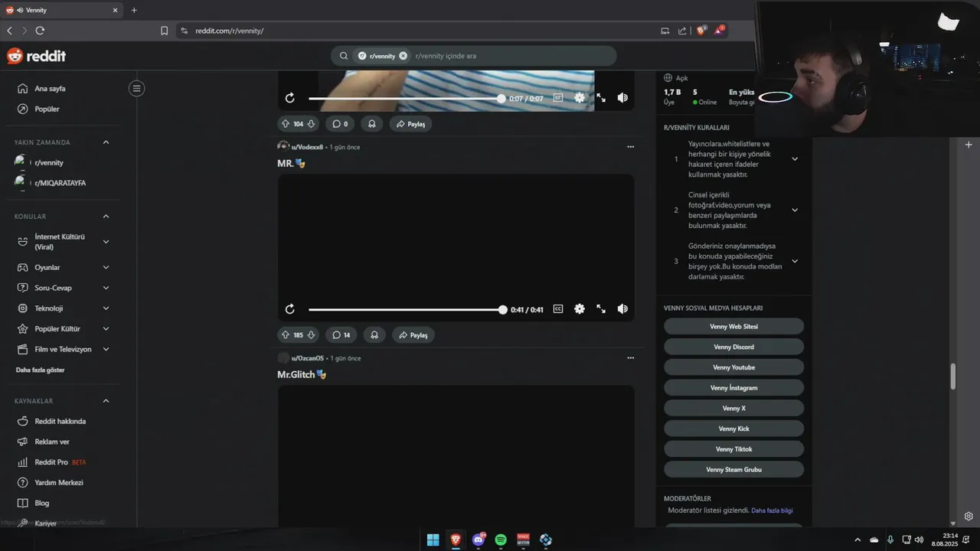Expand Teknoloji topic

pyautogui.click(x=106, y=308)
